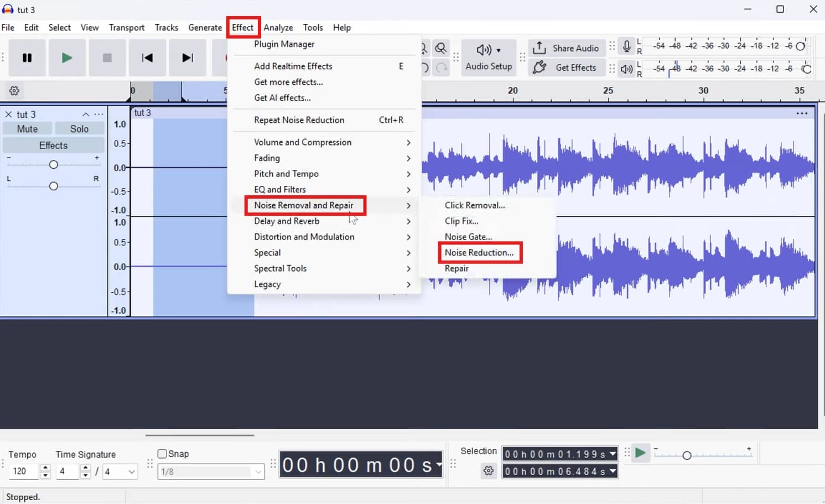825x504 pixels.
Task: Solo the tut 3 track
Action: (79, 129)
